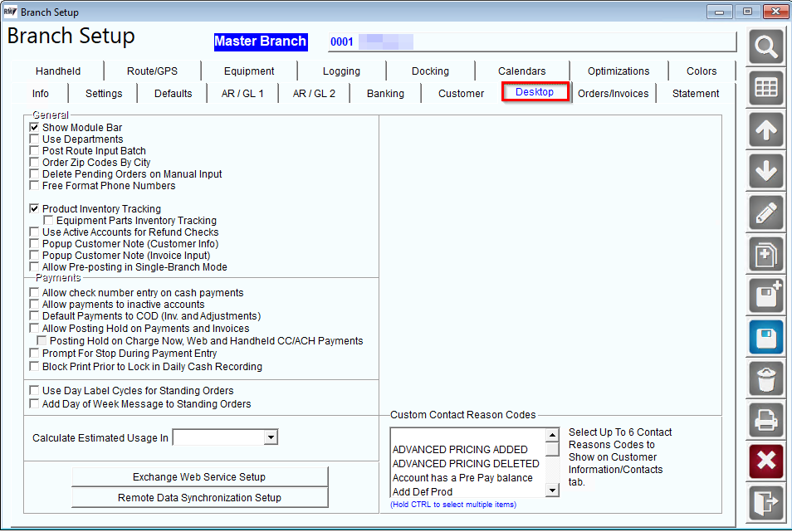Click Remote Data Synchronization Setup button
The image size is (792, 532).
tap(199, 498)
